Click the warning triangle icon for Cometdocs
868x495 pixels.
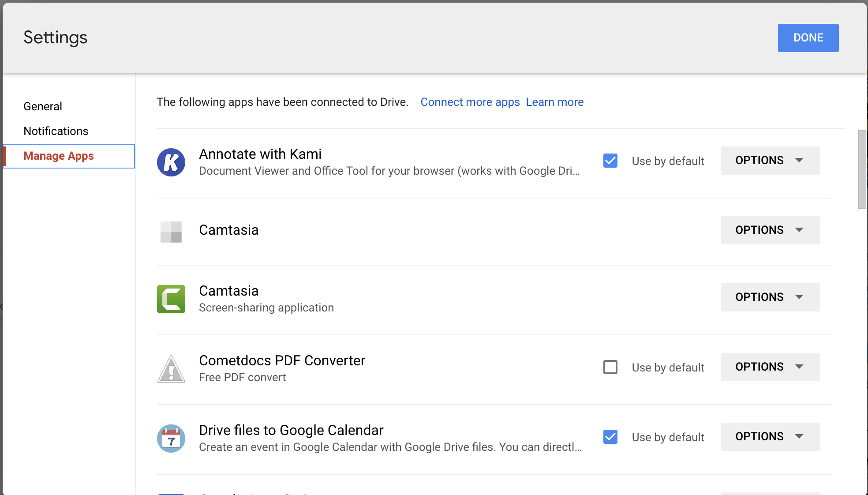click(x=171, y=368)
